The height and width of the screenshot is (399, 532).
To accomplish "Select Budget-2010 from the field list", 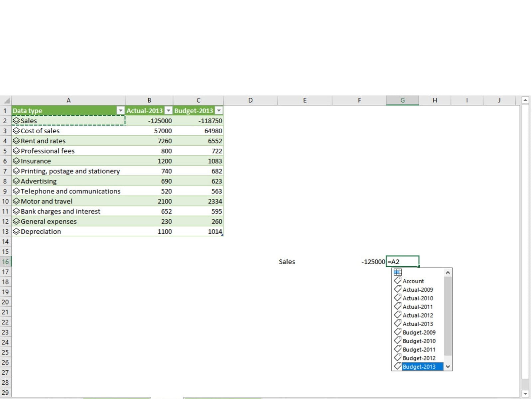I will coord(419,341).
